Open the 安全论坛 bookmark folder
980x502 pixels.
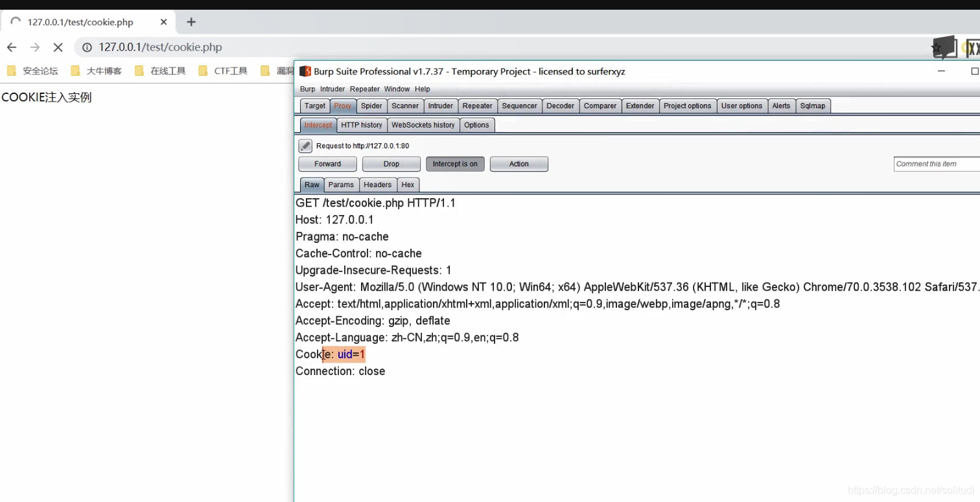point(32,71)
